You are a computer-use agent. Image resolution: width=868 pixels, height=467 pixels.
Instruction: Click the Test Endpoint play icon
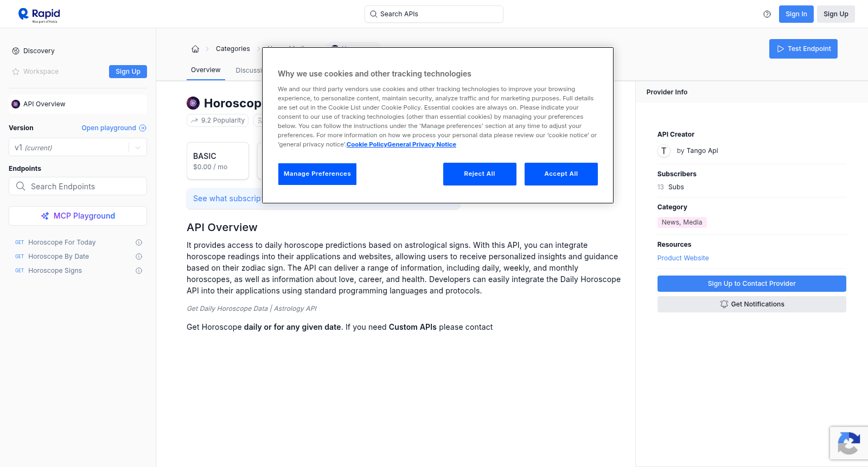781,49
